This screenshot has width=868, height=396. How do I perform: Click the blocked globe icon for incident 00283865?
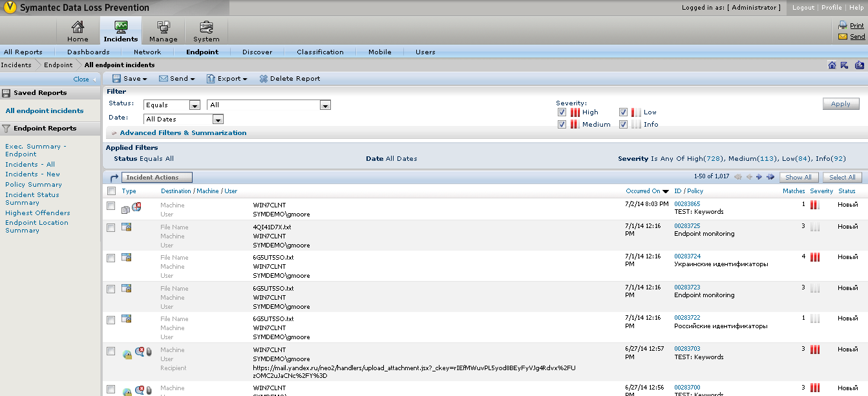click(x=136, y=207)
